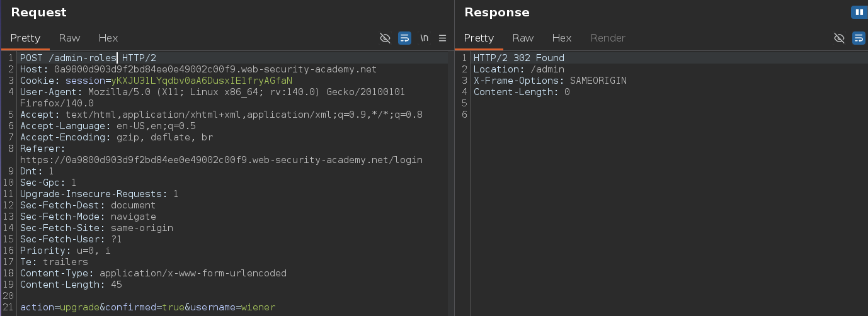Click the Sec-Fetch-User header

[71, 239]
